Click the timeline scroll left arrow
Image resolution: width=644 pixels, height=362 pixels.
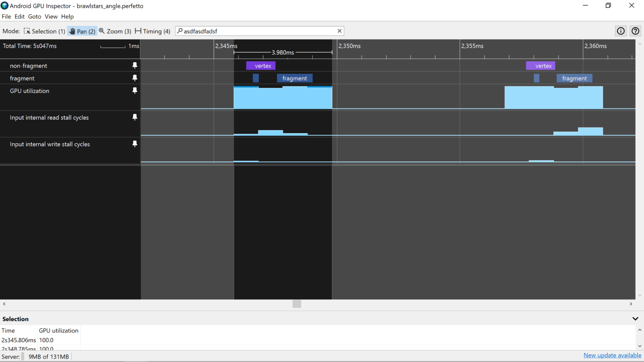(x=4, y=304)
